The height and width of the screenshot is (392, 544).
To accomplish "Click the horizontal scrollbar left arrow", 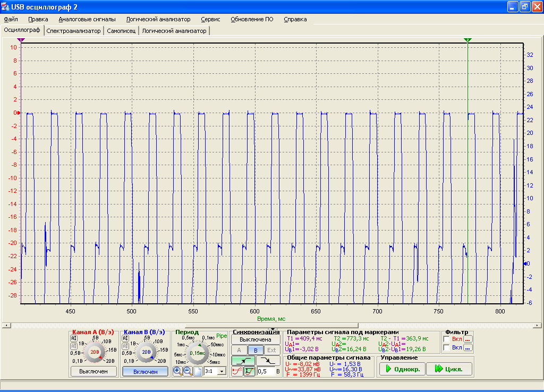I will pyautogui.click(x=6, y=326).
